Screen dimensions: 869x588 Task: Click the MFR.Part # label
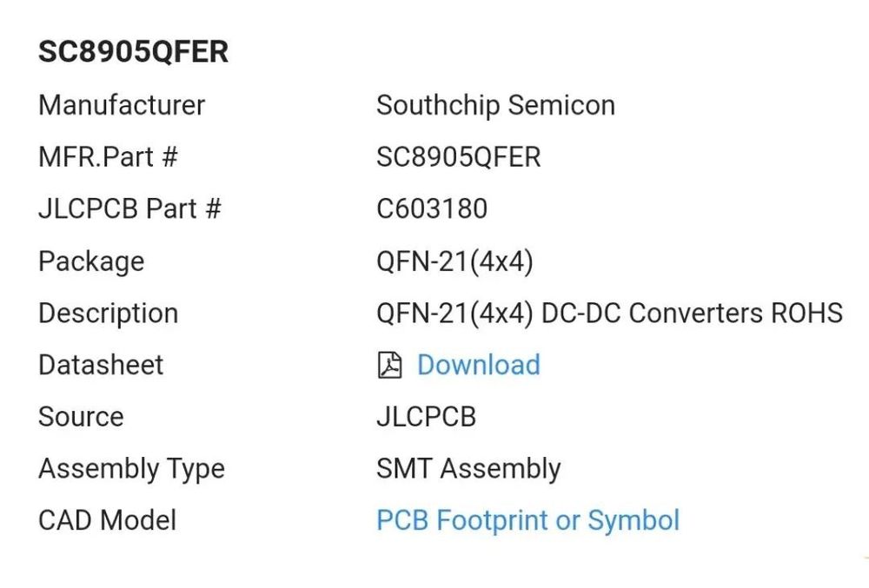point(108,157)
